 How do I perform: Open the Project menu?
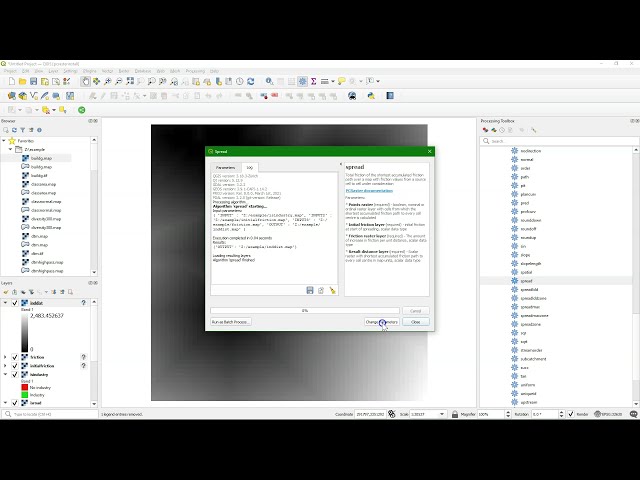[10, 71]
